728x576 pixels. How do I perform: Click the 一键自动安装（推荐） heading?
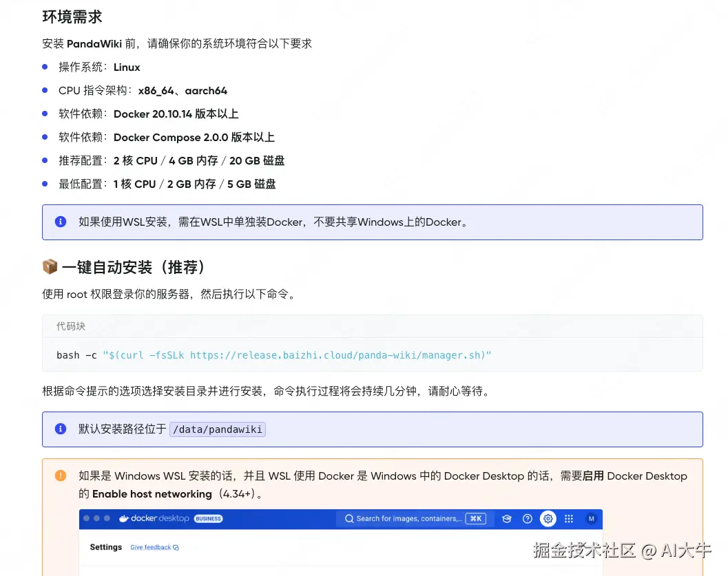[134, 267]
